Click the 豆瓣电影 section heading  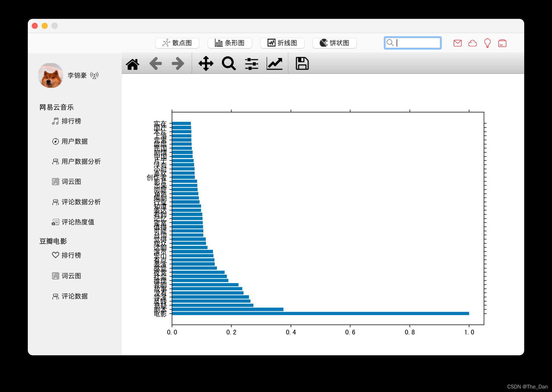click(53, 241)
